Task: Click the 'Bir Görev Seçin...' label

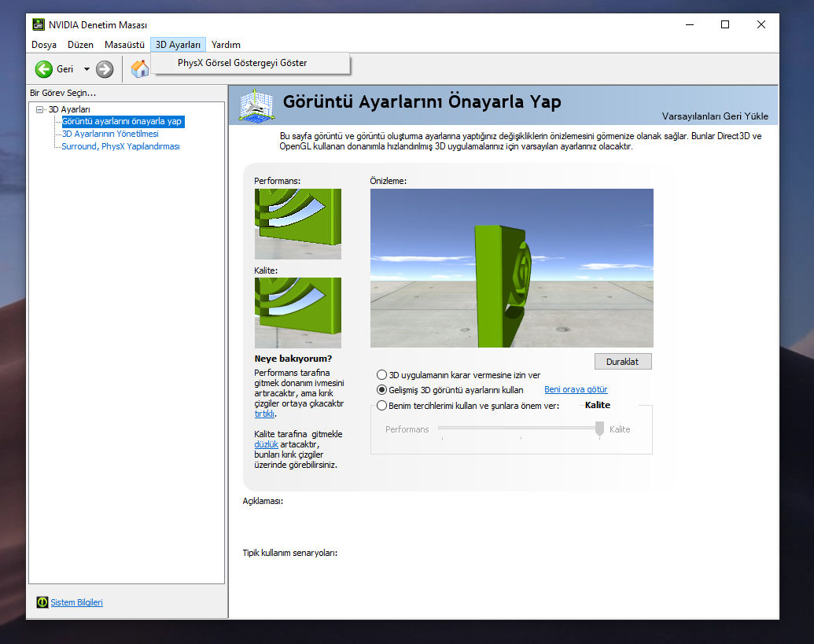Action: (63, 93)
